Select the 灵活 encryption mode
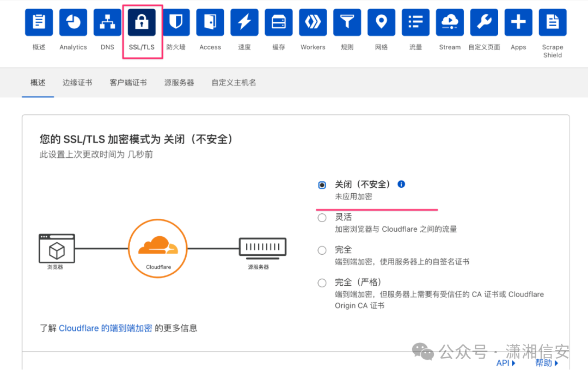Screen dimensions: 588x375 pos(322,217)
